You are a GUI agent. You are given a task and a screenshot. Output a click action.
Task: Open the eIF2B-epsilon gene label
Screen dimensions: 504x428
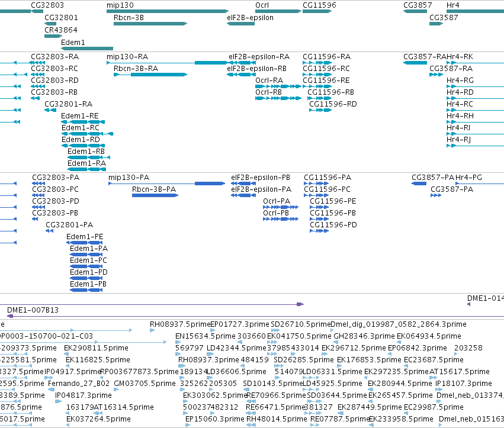coord(250,18)
